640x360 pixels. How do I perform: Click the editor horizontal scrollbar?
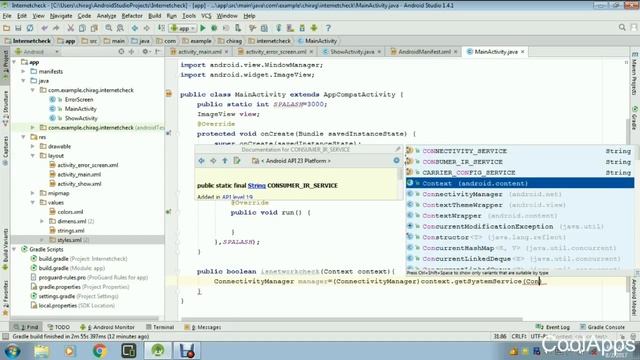352,319
